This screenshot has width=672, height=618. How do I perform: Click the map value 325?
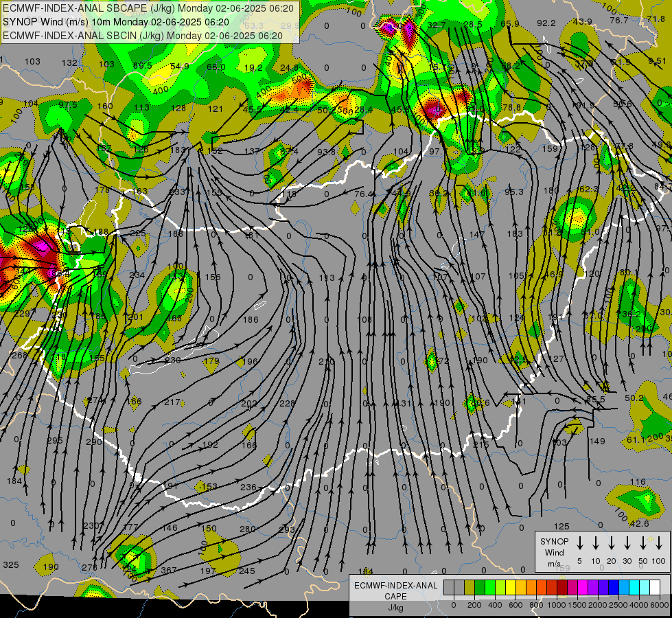click(x=11, y=564)
